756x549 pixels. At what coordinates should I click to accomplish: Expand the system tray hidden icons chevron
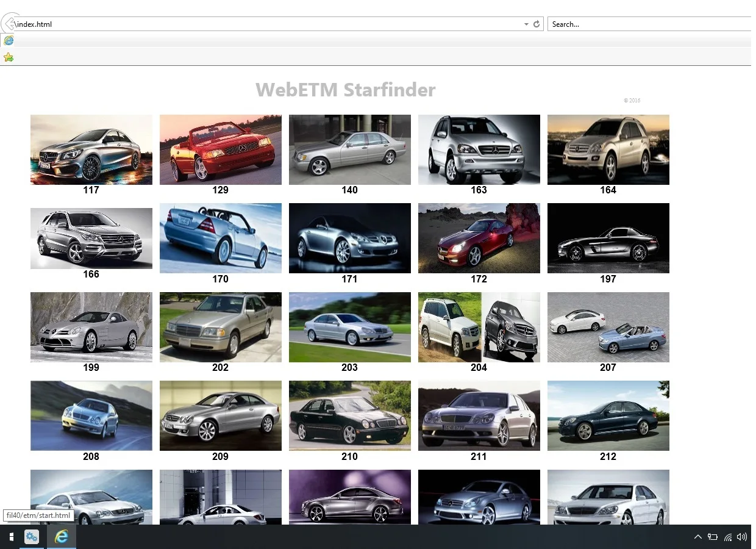[698, 537]
